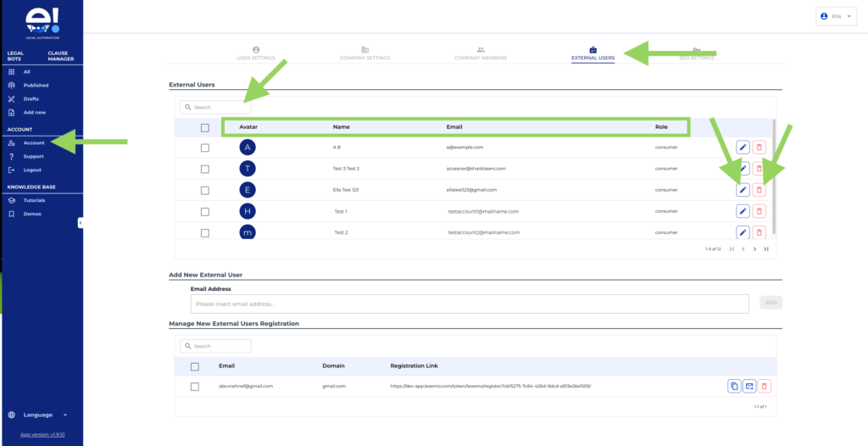Check the box for Test 3 Test 3

click(x=205, y=169)
